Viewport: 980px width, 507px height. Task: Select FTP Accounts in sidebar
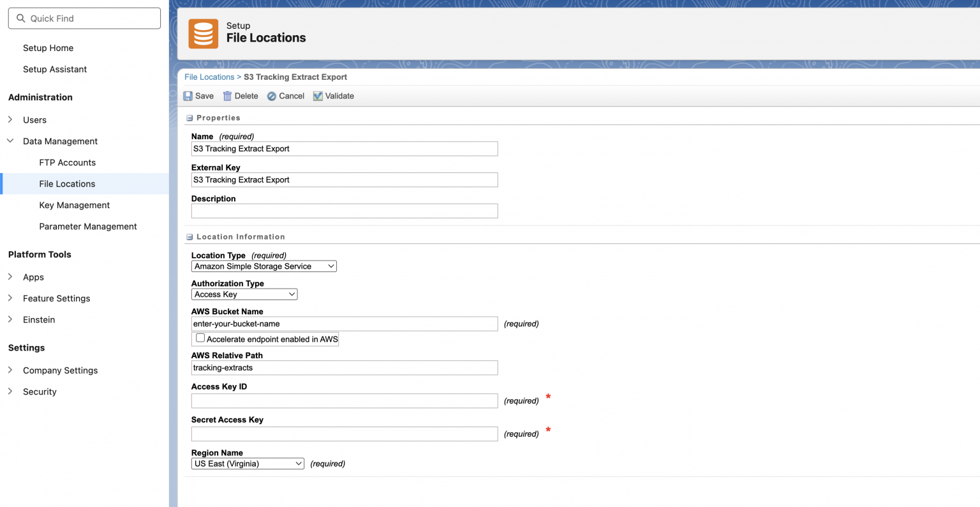coord(67,162)
